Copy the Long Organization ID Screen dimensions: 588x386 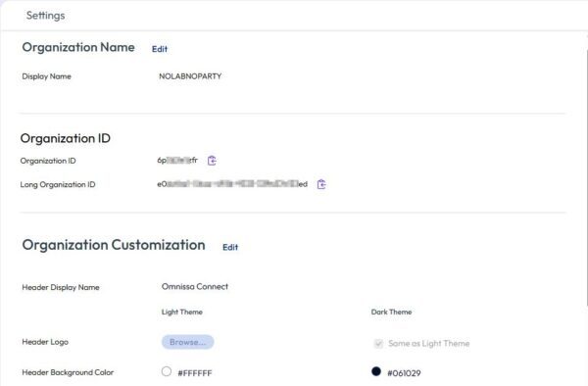click(321, 184)
